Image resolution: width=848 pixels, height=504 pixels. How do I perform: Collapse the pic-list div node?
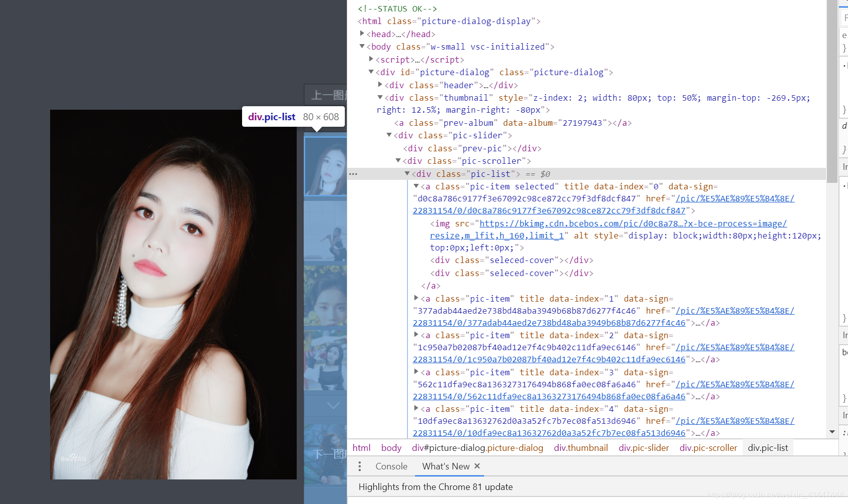407,173
